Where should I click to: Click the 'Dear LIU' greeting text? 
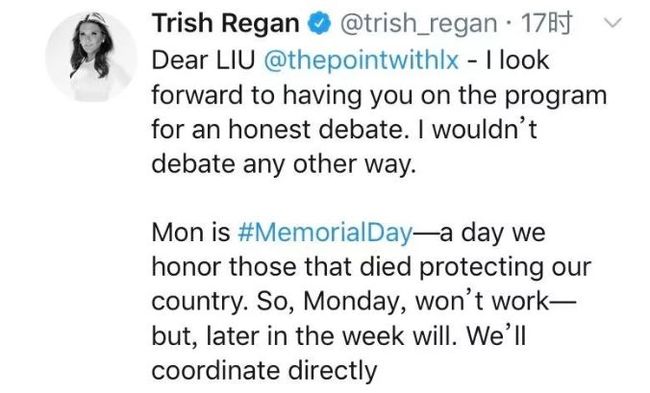[x=203, y=61]
